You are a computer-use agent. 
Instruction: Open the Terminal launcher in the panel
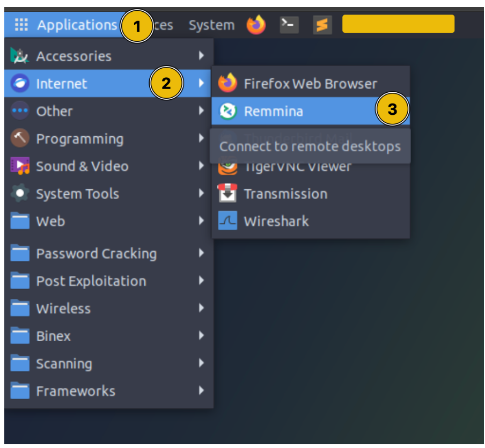tap(289, 25)
